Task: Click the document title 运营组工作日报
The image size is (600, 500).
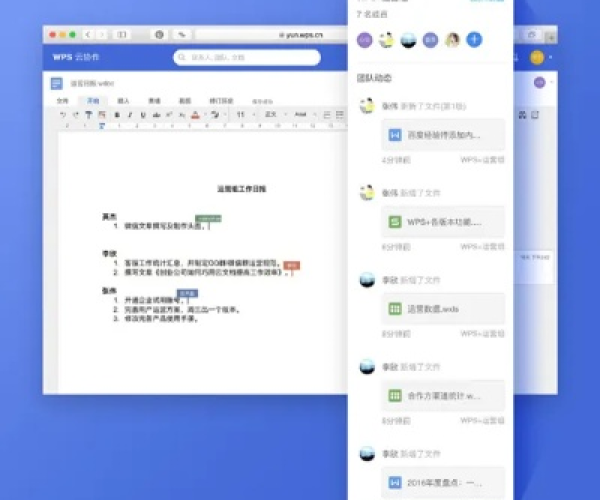Action: (241, 189)
